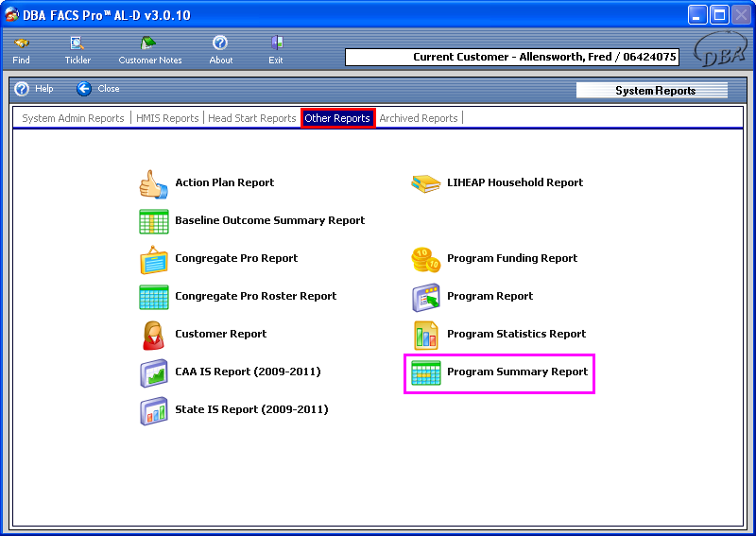Open the Tickler toolbar icon

77,43
